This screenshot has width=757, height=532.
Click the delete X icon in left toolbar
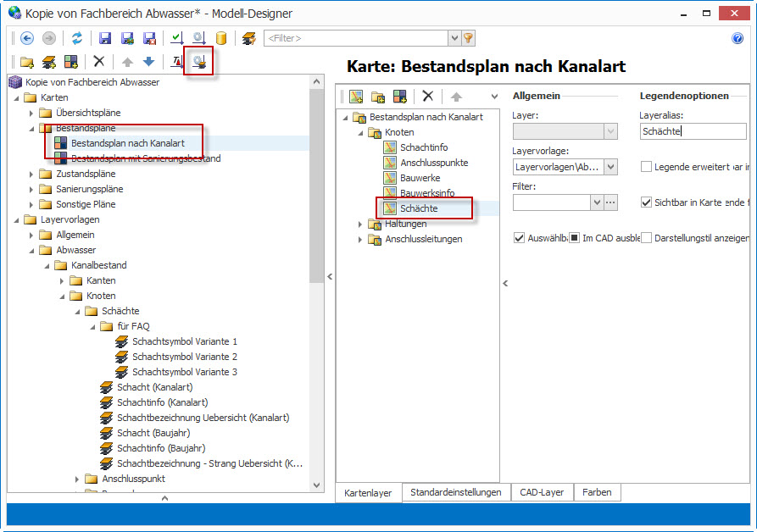pyautogui.click(x=99, y=61)
